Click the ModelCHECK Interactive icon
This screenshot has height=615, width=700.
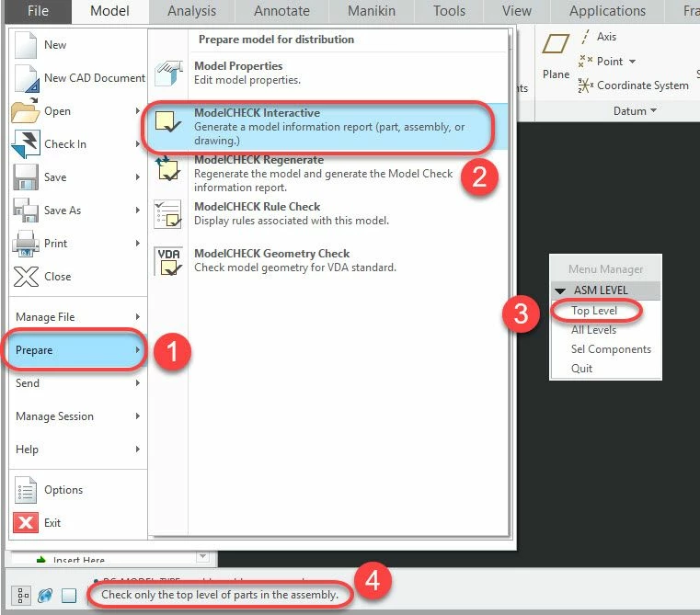167,121
